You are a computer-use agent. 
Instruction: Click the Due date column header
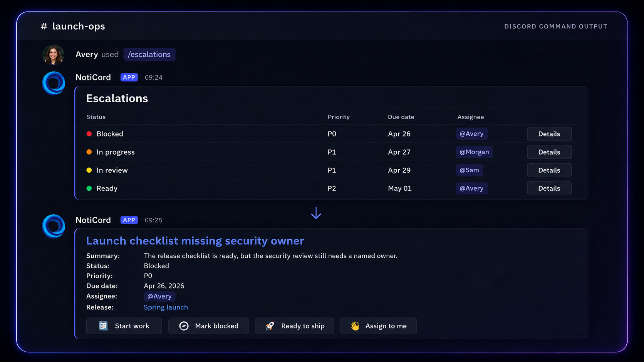click(x=401, y=117)
